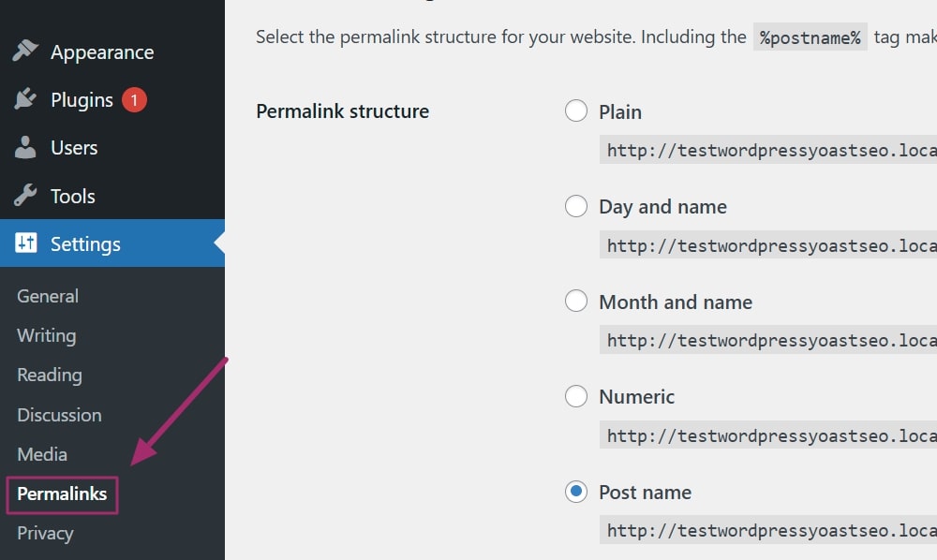This screenshot has height=560, width=937.
Task: Click the Appearance paintbrush icon
Action: coord(25,52)
